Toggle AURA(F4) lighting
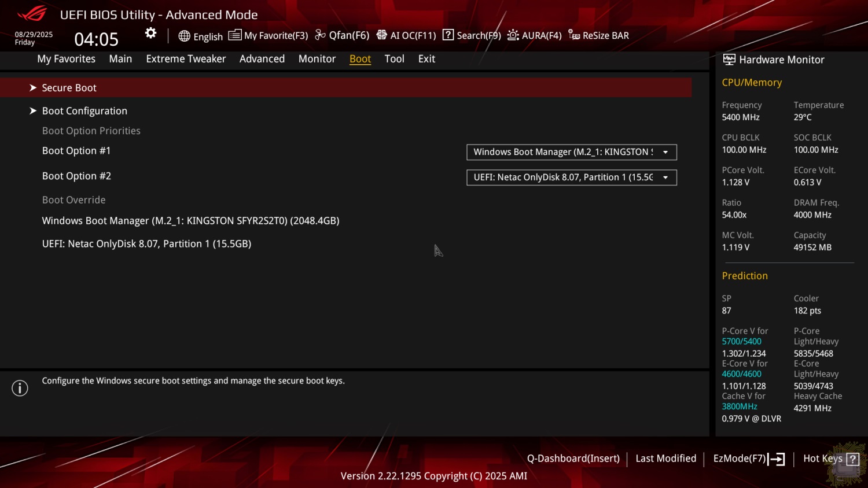Viewport: 868px width, 488px height. [x=535, y=36]
